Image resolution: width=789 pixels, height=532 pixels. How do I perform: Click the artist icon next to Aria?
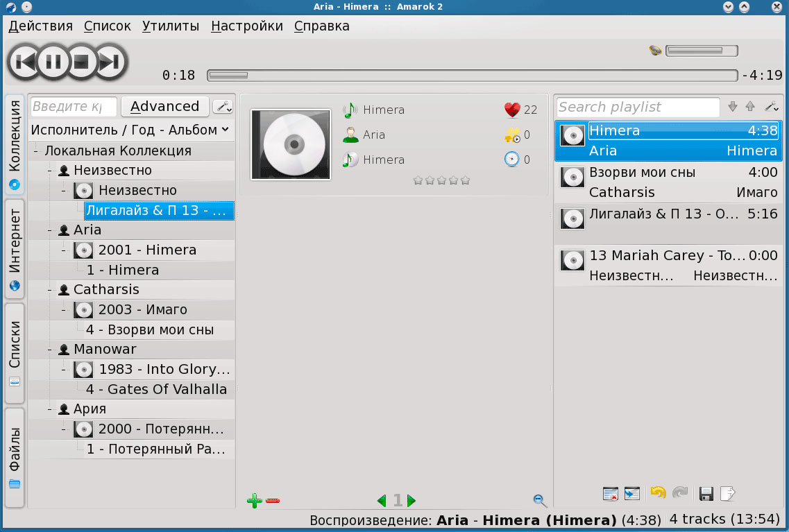tap(350, 135)
